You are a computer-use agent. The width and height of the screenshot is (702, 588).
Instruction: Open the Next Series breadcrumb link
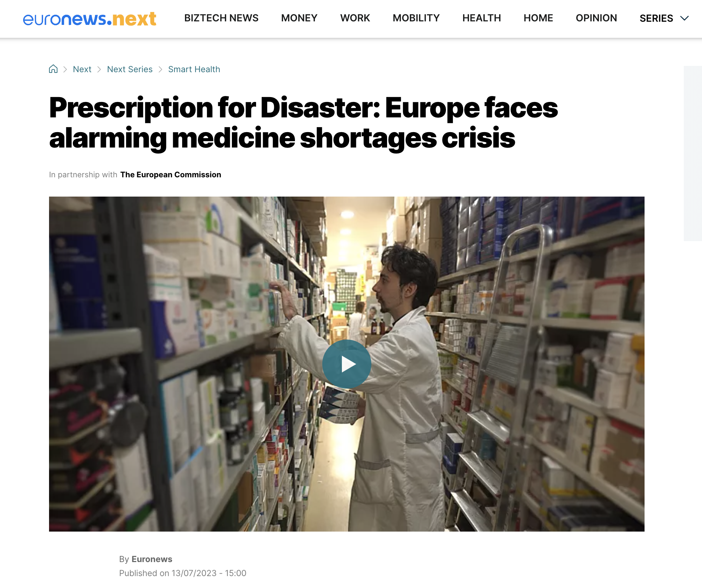(130, 69)
